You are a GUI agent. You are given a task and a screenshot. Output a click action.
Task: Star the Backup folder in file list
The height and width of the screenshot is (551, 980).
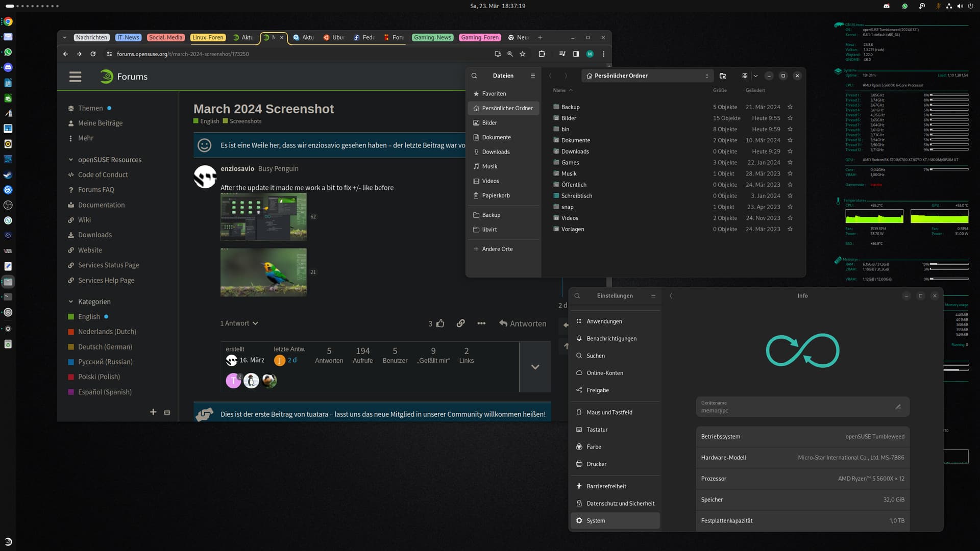coord(790,107)
